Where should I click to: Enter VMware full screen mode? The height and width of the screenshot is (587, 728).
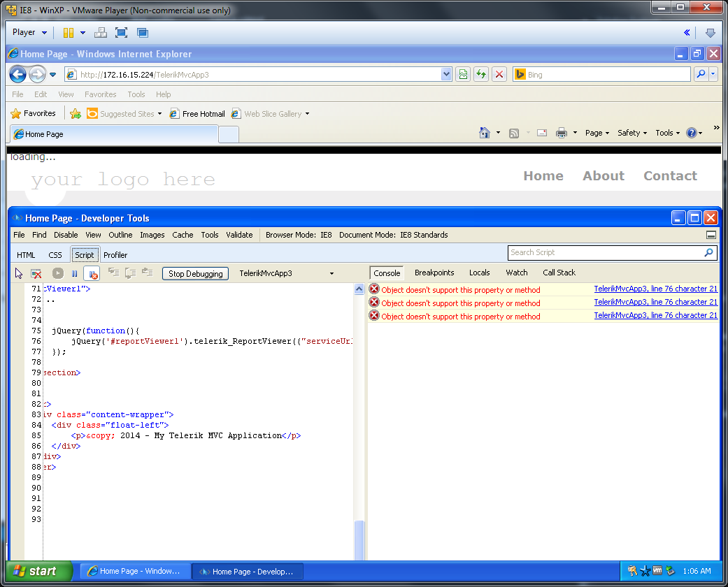(121, 32)
